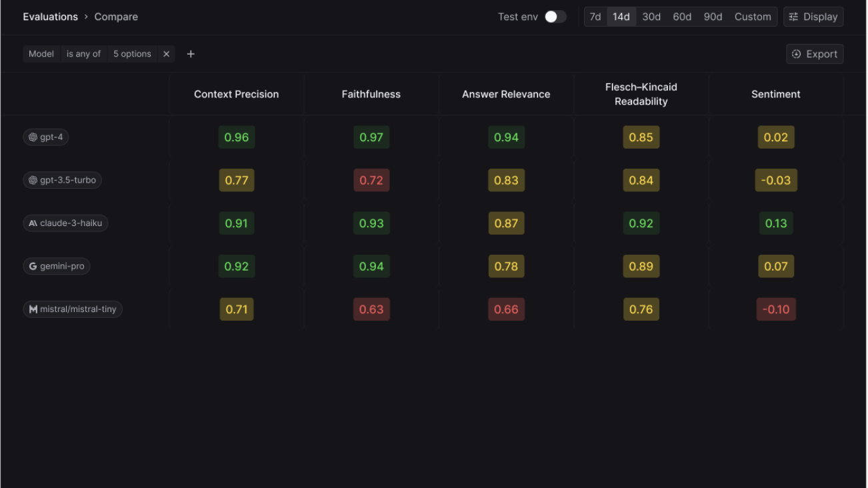Select the 7d time range
868x488 pixels.
595,17
